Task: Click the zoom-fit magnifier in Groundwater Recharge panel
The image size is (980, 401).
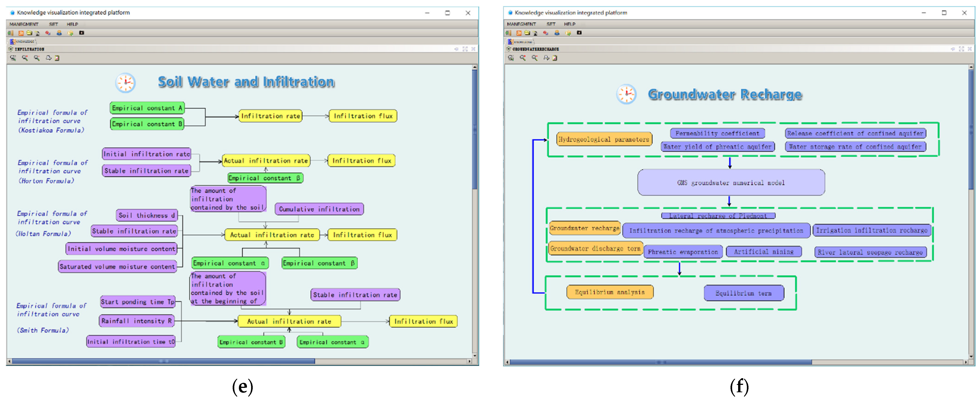Action: pyautogui.click(x=511, y=58)
